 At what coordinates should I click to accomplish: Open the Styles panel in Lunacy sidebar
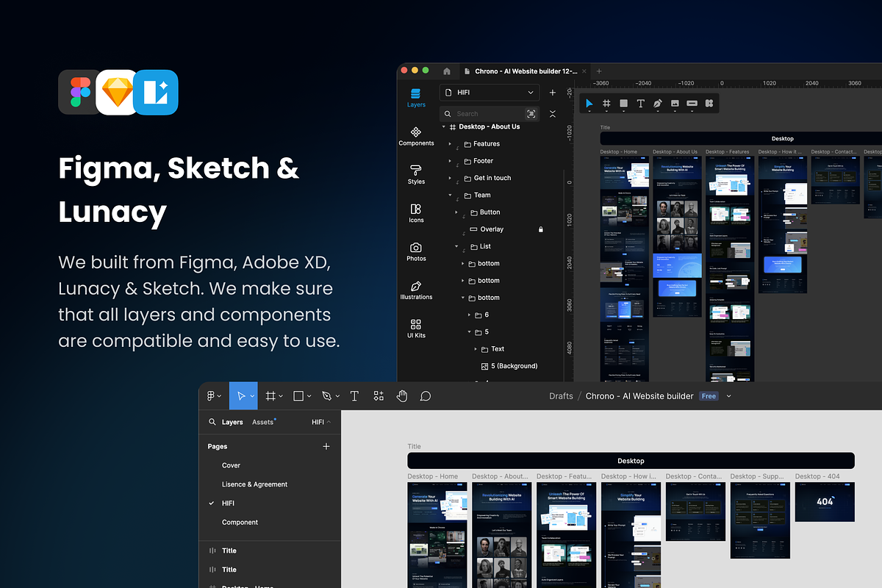pos(416,174)
